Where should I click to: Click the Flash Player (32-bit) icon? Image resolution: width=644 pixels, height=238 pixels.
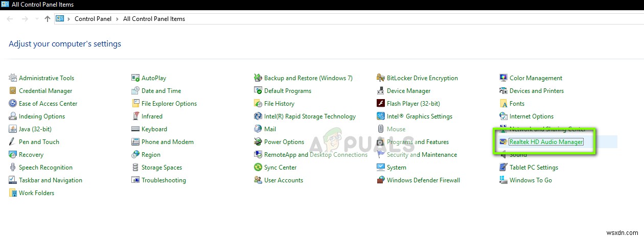tap(381, 104)
